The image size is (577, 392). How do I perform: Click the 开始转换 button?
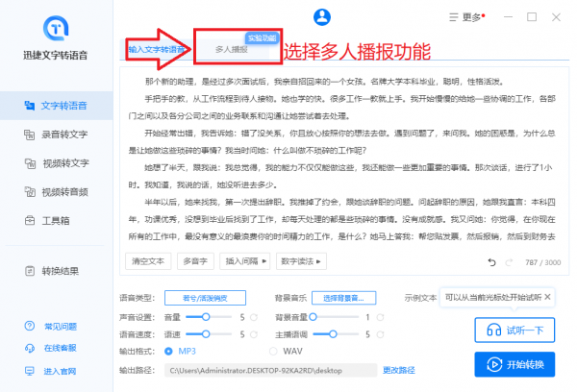tap(514, 364)
